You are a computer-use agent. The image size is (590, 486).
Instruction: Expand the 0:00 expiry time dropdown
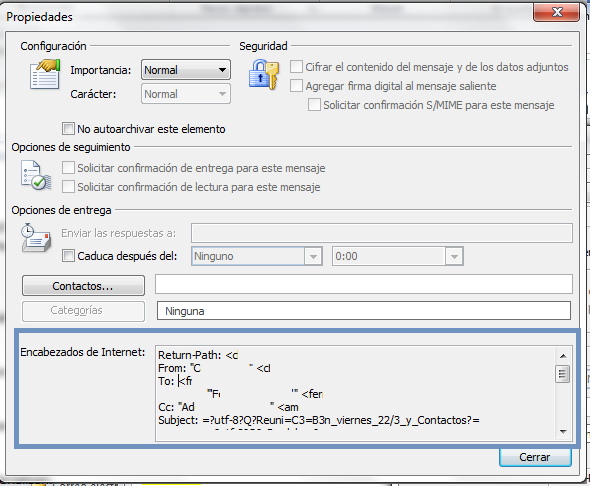pos(398,256)
